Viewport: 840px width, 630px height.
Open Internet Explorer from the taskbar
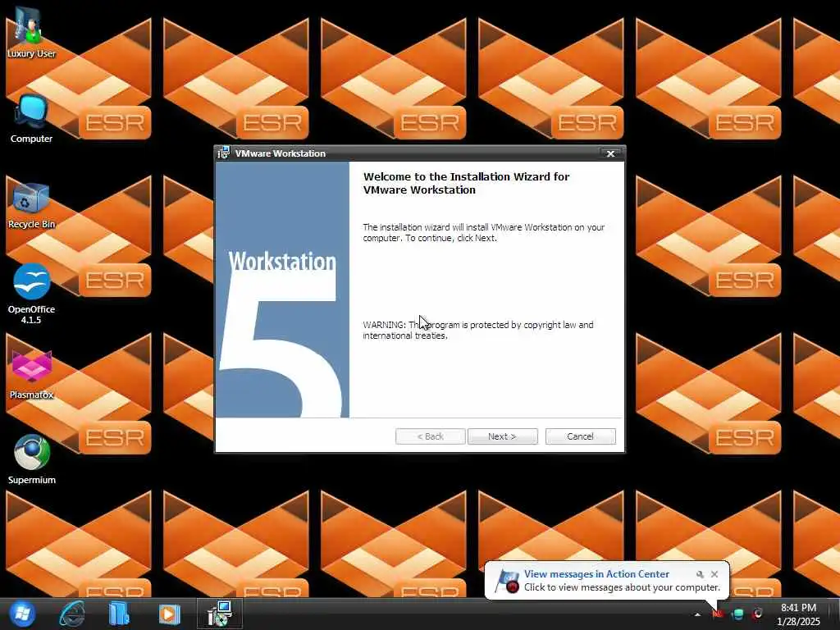72,614
